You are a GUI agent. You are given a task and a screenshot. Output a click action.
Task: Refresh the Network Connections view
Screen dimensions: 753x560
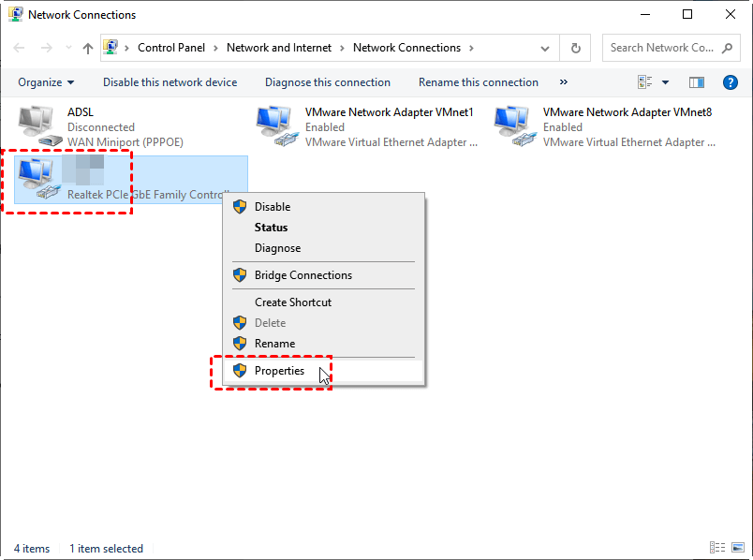click(x=575, y=48)
